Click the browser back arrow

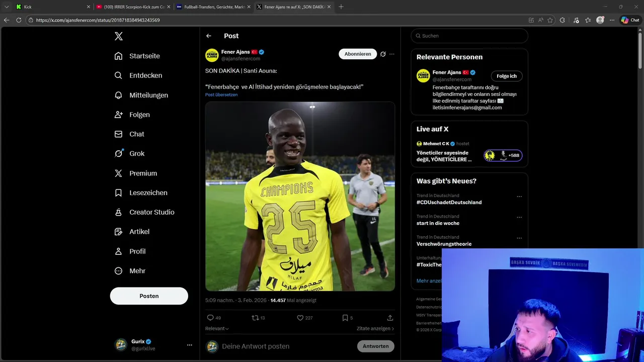click(x=7, y=20)
